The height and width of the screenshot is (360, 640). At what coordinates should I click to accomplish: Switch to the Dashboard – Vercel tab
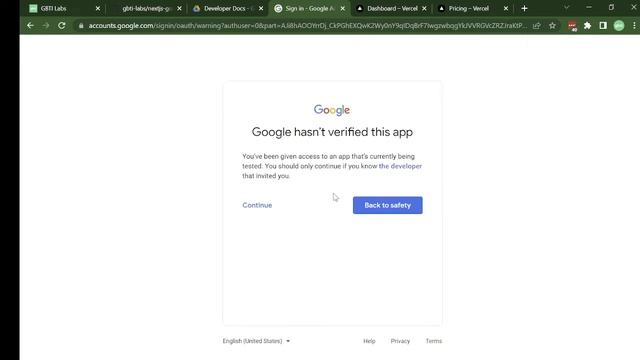(392, 8)
